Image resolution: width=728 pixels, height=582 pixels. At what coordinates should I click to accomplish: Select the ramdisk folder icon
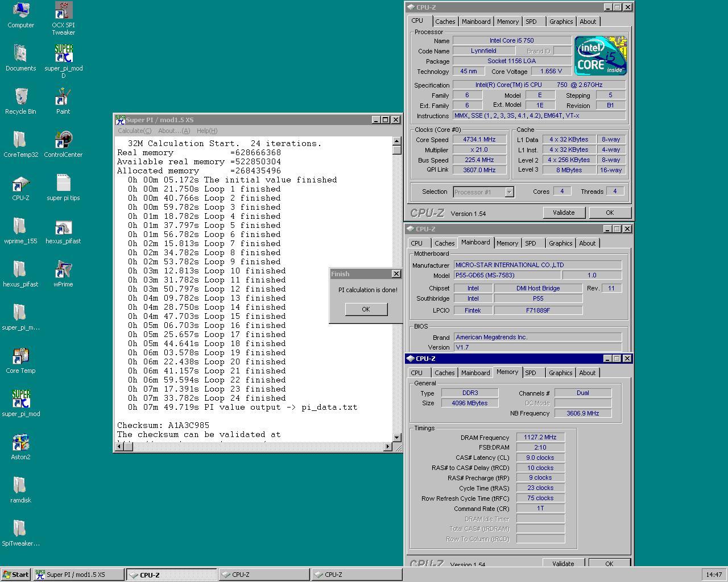(x=20, y=490)
